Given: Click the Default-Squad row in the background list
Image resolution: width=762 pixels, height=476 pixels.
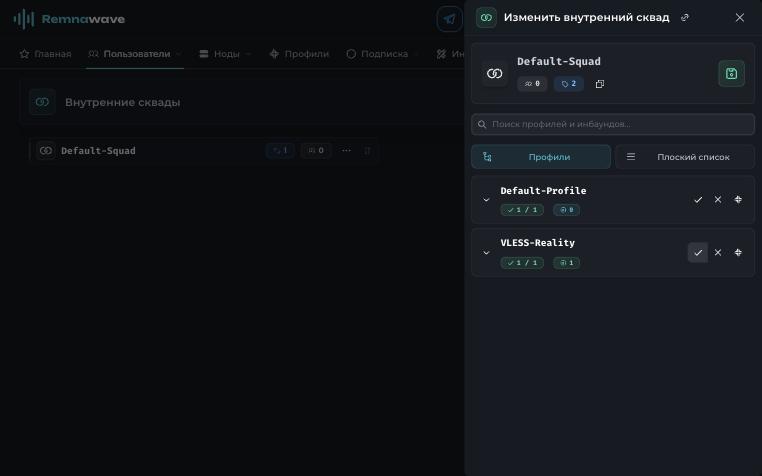Looking at the screenshot, I should 204,151.
